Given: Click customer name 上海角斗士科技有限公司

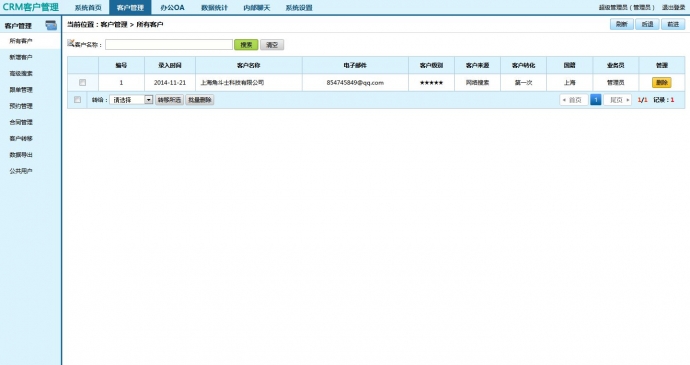Looking at the screenshot, I should [x=232, y=82].
